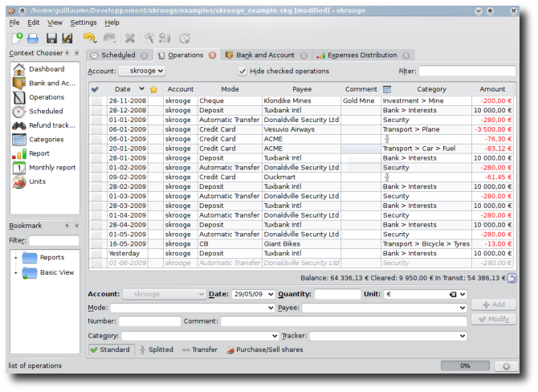Click the checkmark status column header
The image size is (538, 392).
(96, 89)
